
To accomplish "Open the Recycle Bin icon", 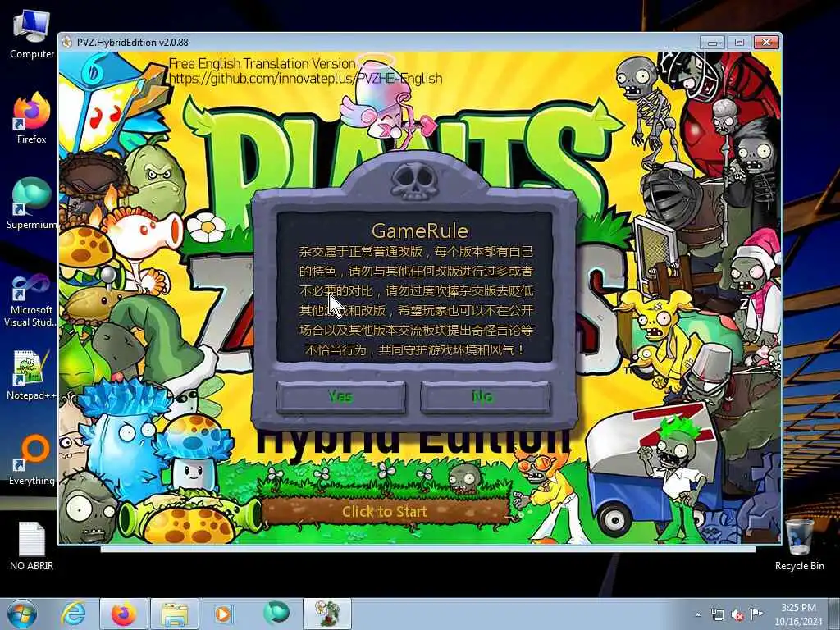I will [x=799, y=545].
